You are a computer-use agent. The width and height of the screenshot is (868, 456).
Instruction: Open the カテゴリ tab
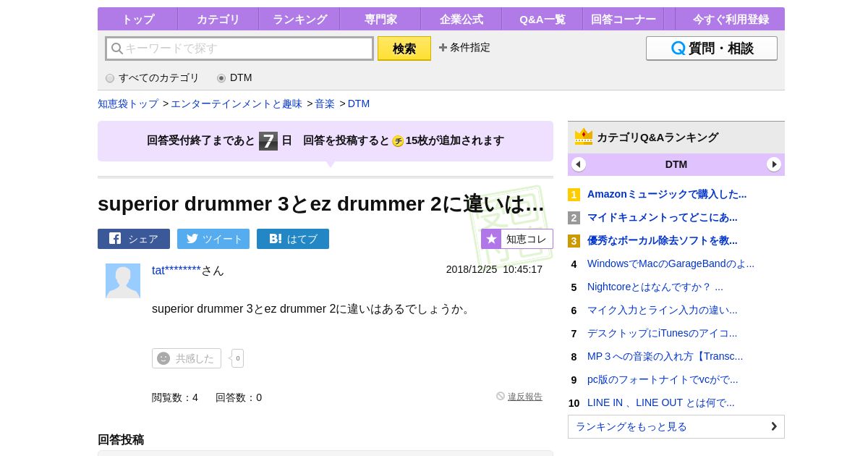point(218,20)
